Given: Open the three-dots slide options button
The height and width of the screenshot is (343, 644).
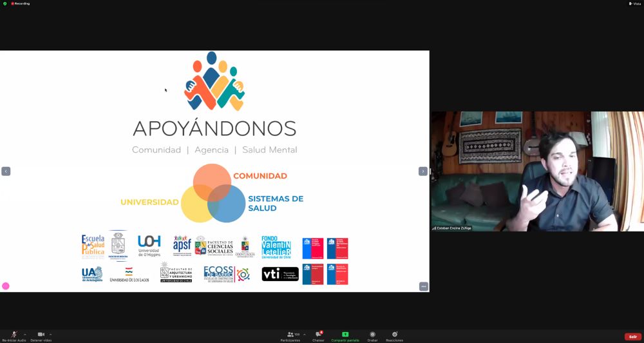Looking at the screenshot, I should (424, 286).
